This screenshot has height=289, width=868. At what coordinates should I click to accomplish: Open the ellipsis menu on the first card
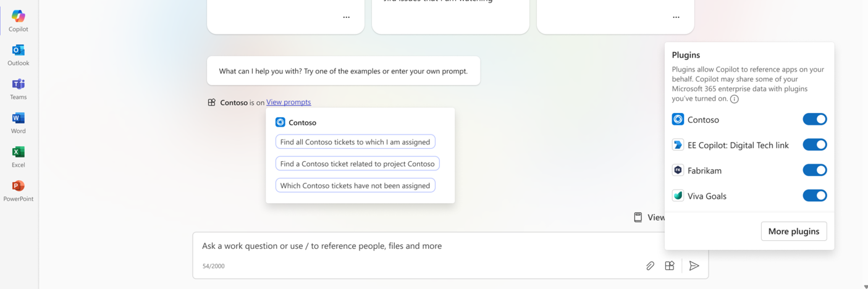point(346,17)
